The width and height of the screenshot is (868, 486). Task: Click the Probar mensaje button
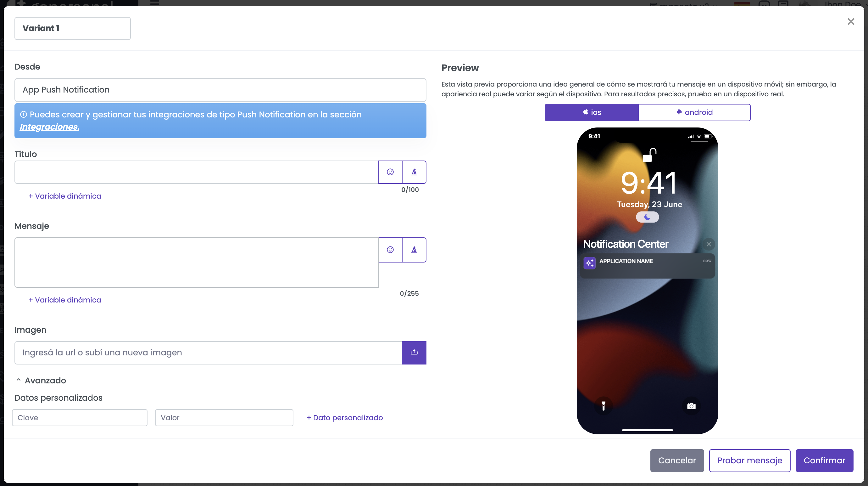click(749, 461)
